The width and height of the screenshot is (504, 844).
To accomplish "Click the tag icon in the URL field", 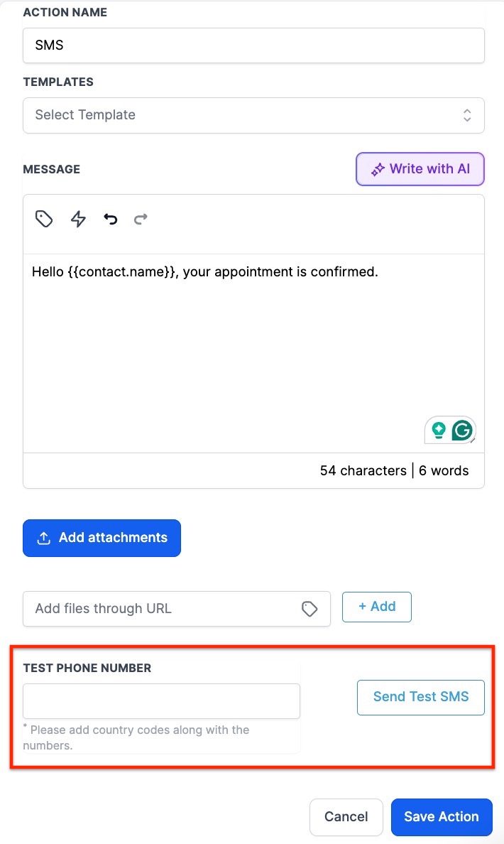I will 309,609.
